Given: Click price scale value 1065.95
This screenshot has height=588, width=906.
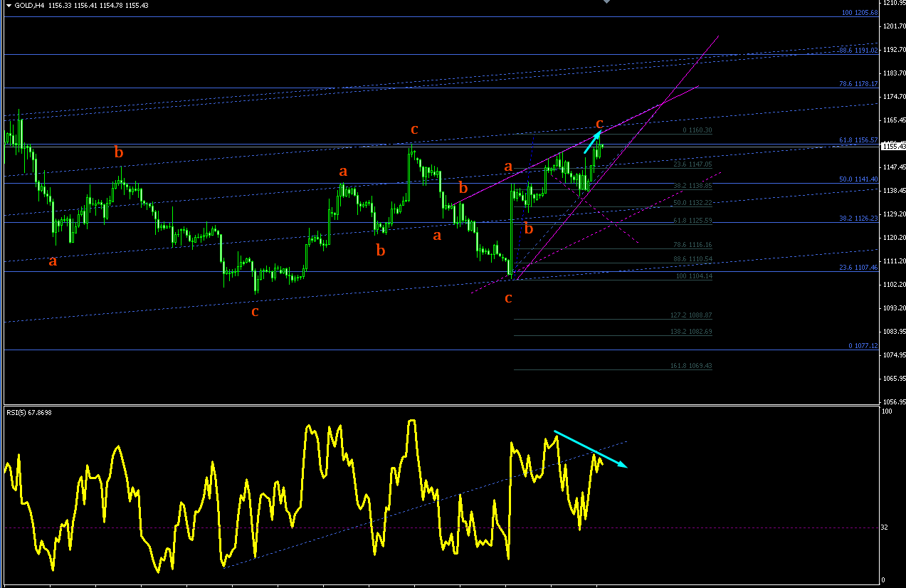Looking at the screenshot, I should click(894, 379).
